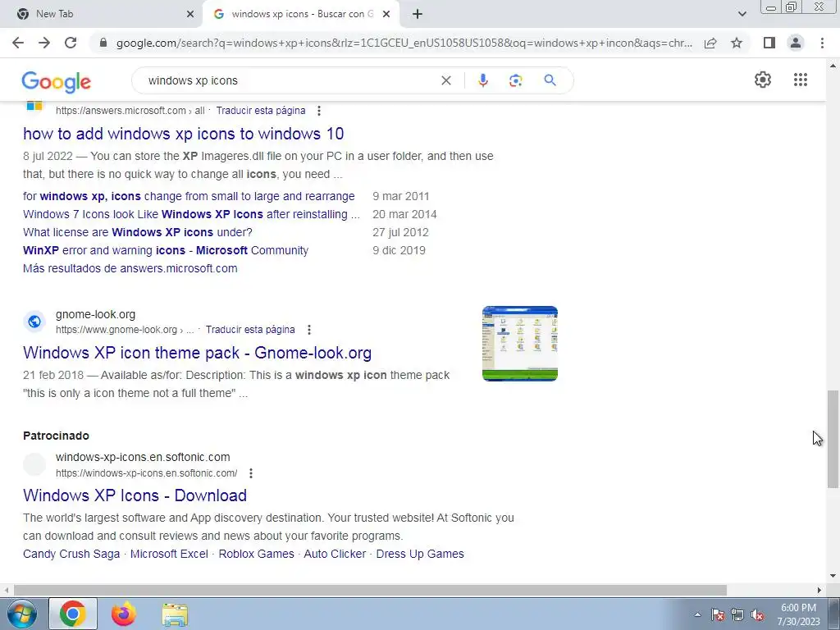Open the Chrome side panel
The image size is (840, 630).
[x=769, y=43]
